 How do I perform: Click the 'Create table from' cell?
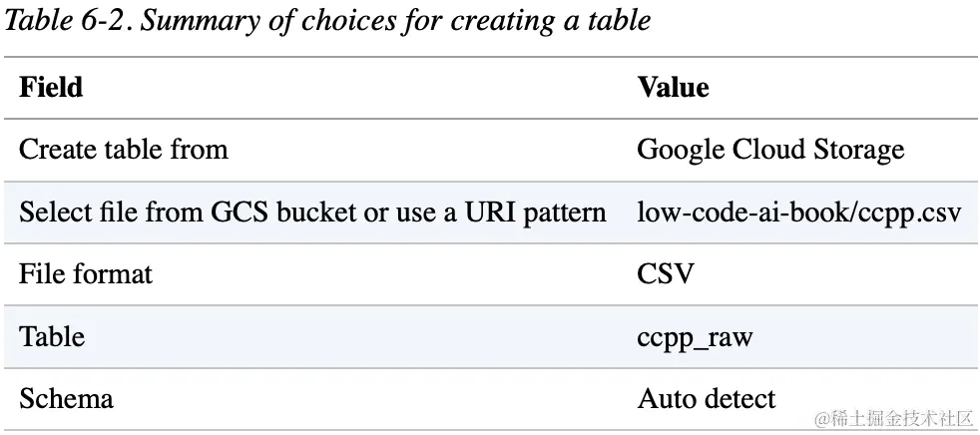coord(123,150)
